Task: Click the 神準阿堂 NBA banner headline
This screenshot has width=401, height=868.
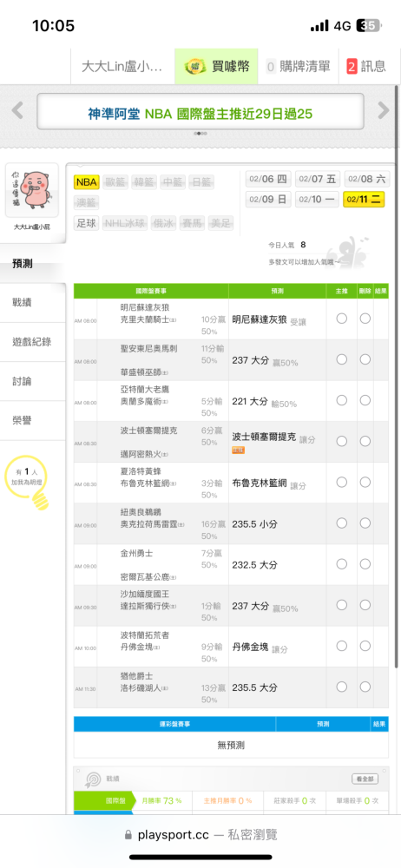Action: [200, 114]
